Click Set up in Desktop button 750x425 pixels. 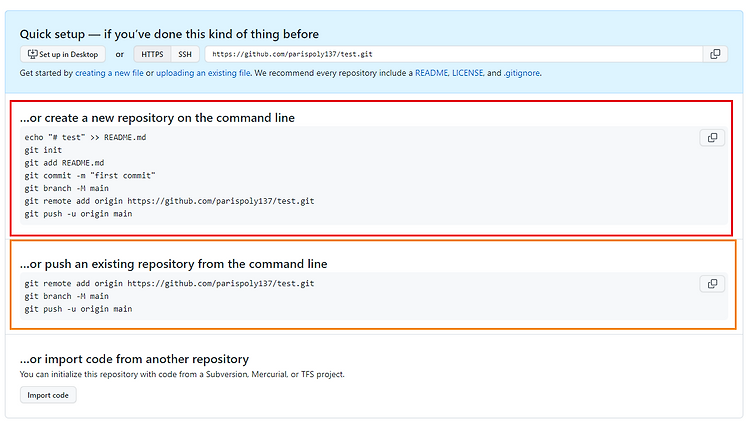point(63,54)
